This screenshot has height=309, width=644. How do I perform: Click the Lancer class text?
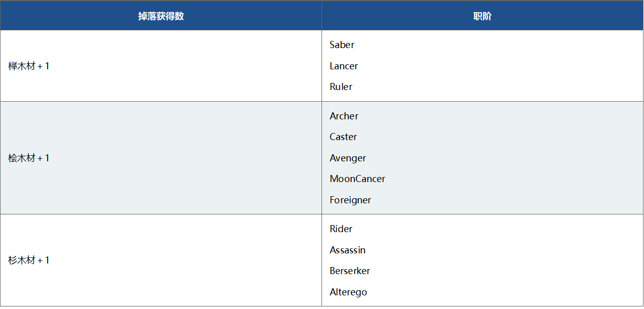[344, 66]
